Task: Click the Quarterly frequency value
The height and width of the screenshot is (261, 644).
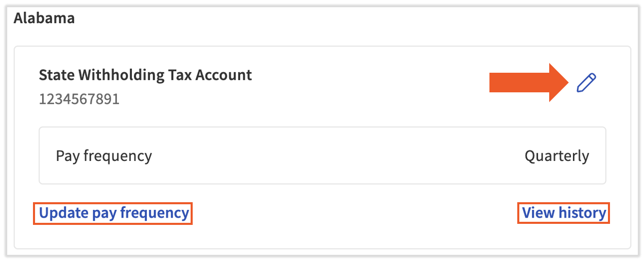Action: 556,156
